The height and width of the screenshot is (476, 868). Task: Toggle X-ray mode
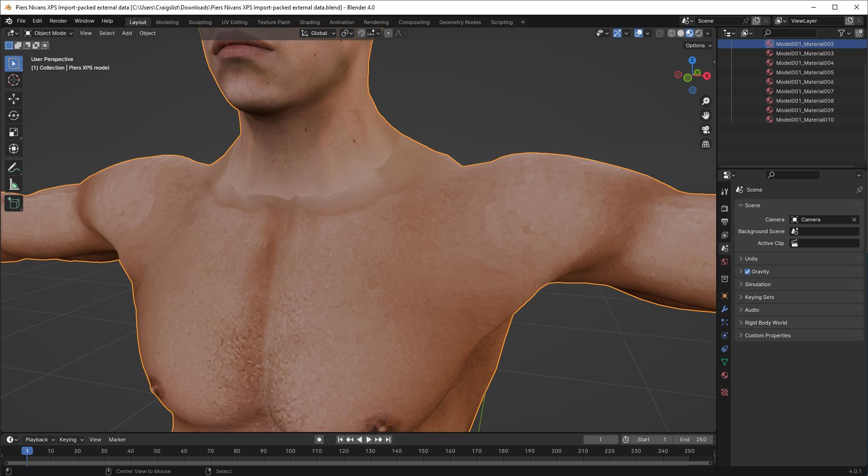660,33
